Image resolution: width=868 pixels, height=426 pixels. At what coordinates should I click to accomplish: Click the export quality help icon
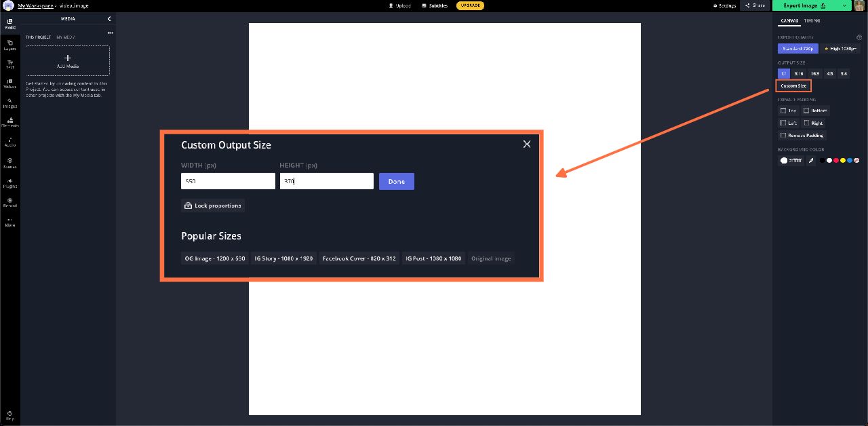[x=859, y=37]
